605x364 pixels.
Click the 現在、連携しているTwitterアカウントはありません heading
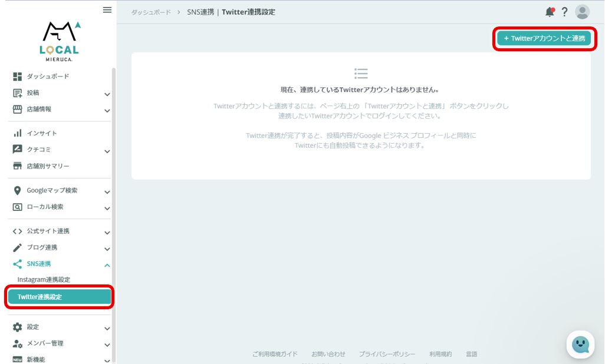(x=359, y=90)
